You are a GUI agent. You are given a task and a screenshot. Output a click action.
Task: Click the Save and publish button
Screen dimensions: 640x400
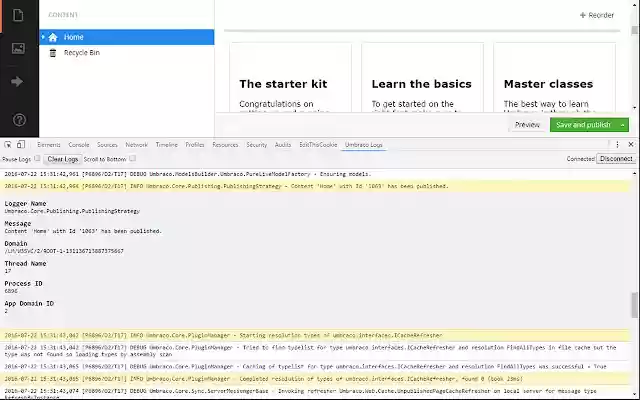pyautogui.click(x=583, y=125)
